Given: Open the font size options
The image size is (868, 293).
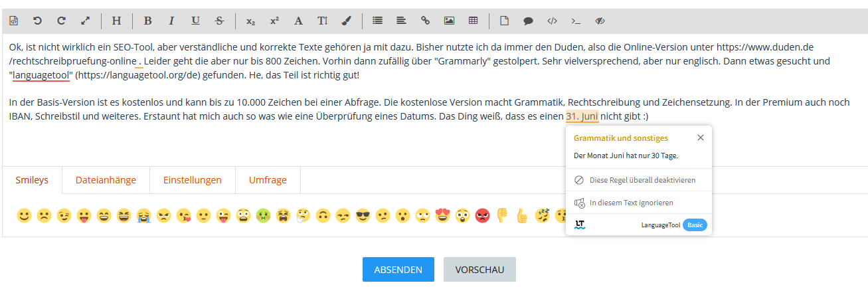Looking at the screenshot, I should tap(322, 21).
